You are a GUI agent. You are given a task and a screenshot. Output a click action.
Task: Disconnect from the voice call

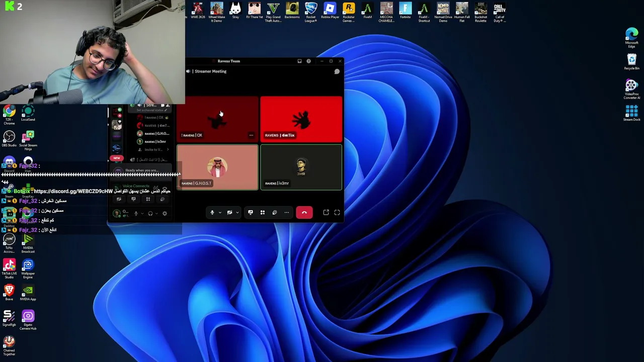click(x=304, y=213)
